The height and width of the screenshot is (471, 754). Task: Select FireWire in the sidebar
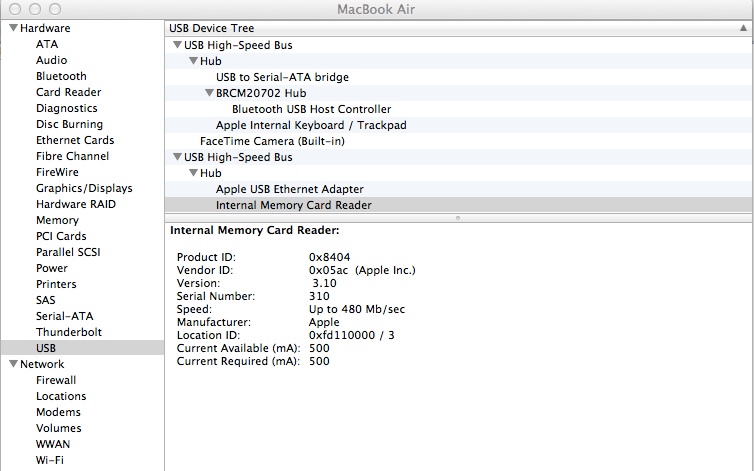(57, 172)
